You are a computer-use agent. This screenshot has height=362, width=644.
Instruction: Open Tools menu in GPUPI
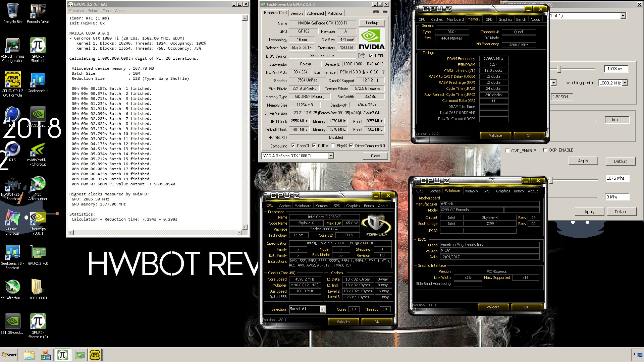[x=107, y=11]
